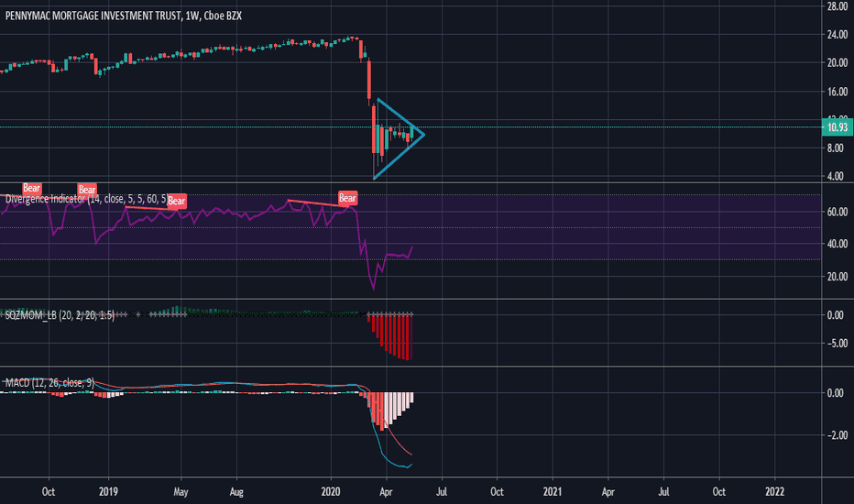Click the 2021 label on time axis
Screen dimensions: 854x504
tap(553, 491)
